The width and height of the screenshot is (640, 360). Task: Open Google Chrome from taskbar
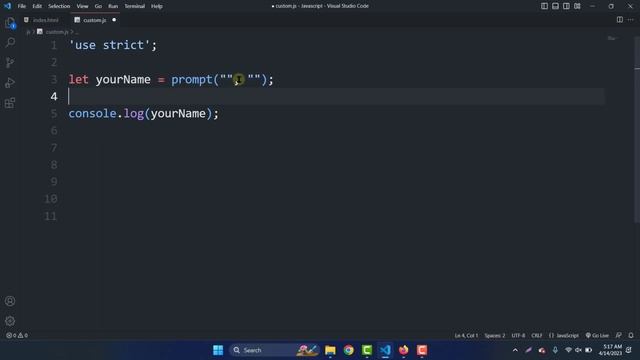click(349, 350)
